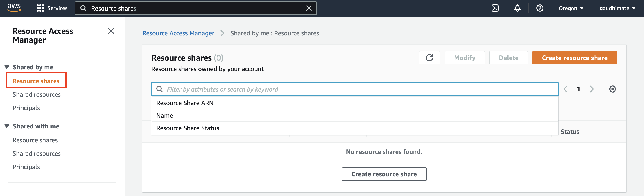
Task: Open the help question mark icon
Action: [x=540, y=8]
